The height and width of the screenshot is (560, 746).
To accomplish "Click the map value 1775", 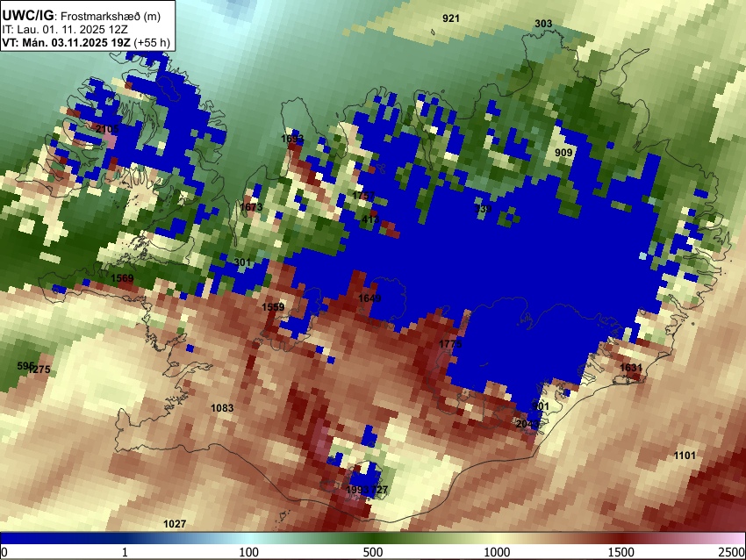I will click(450, 344).
